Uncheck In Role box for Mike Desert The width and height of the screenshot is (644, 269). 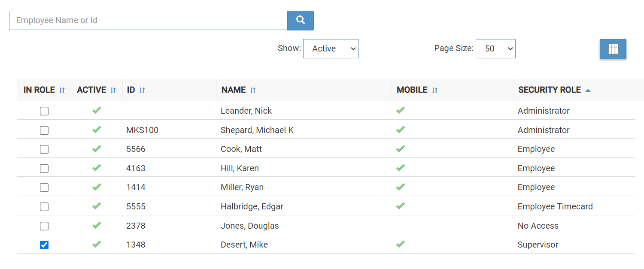tap(44, 245)
